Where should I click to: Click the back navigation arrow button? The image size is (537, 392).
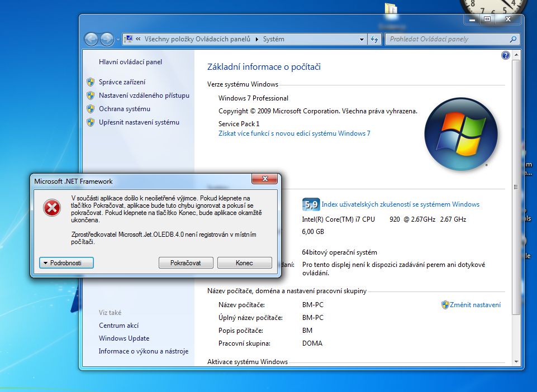(x=91, y=39)
